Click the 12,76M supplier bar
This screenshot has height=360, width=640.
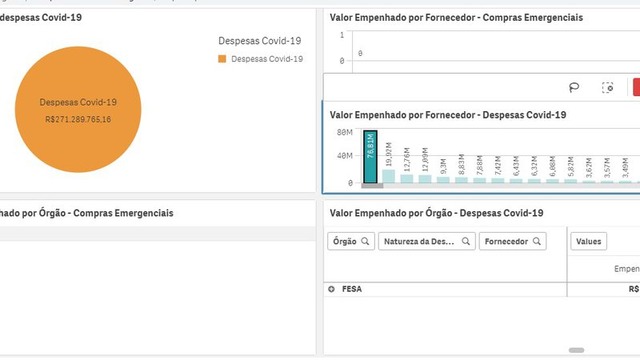tap(407, 179)
